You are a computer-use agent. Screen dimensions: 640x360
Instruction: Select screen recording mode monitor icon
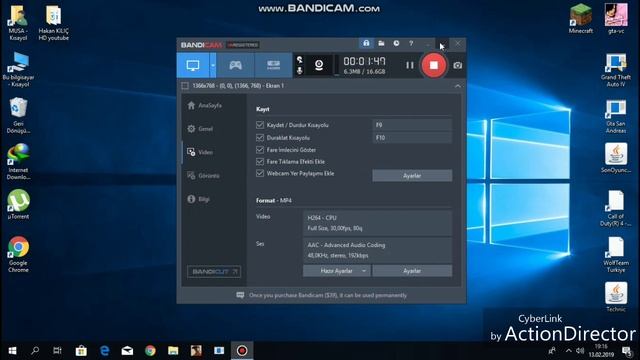(x=193, y=65)
